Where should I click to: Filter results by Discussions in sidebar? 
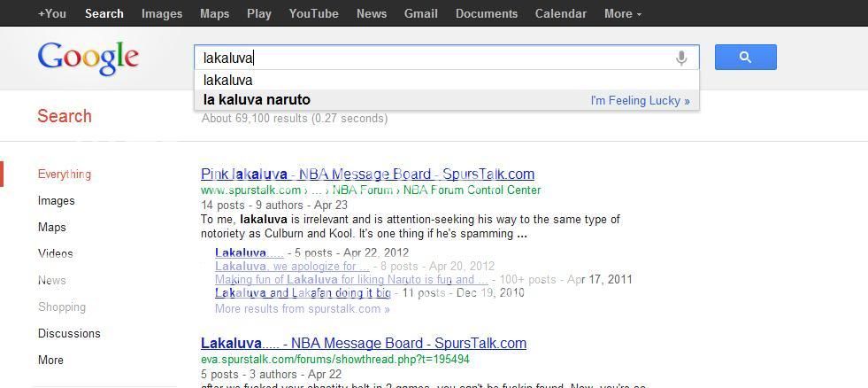(69, 333)
